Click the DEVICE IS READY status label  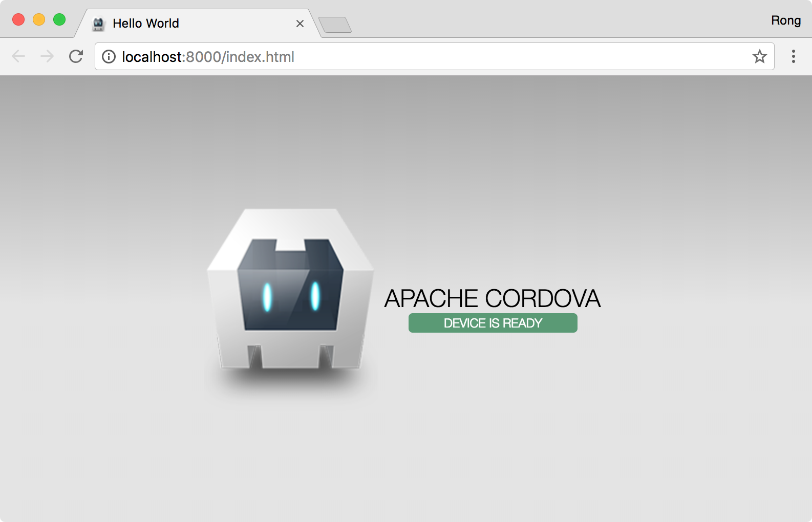tap(493, 323)
